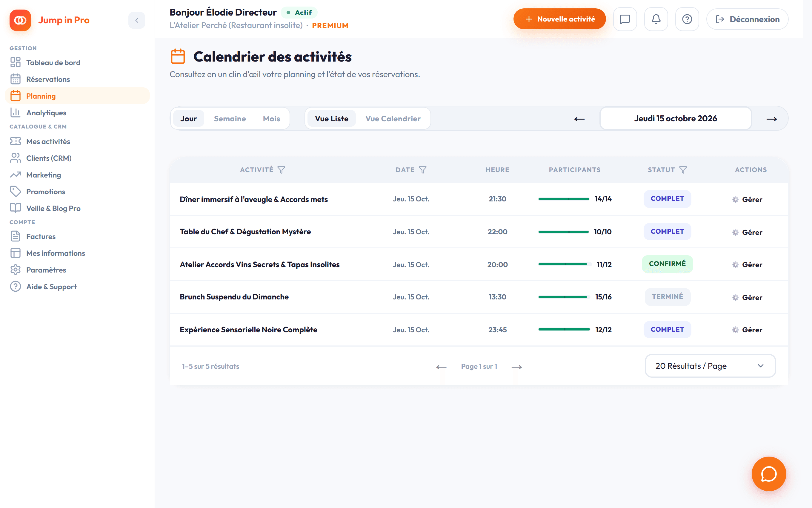This screenshot has width=812, height=508.
Task: Click Brunch Suspendu du Dimanche title
Action: pyautogui.click(x=234, y=297)
